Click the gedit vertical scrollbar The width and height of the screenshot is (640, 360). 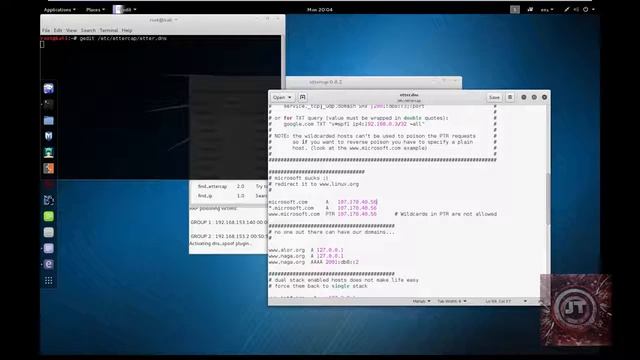pos(548,198)
